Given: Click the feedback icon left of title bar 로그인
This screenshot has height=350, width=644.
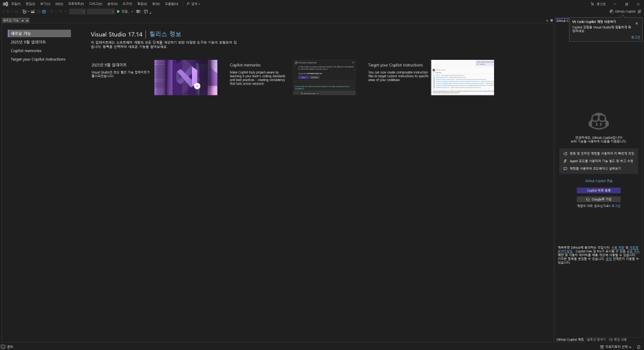Looking at the screenshot, I should [592, 3].
